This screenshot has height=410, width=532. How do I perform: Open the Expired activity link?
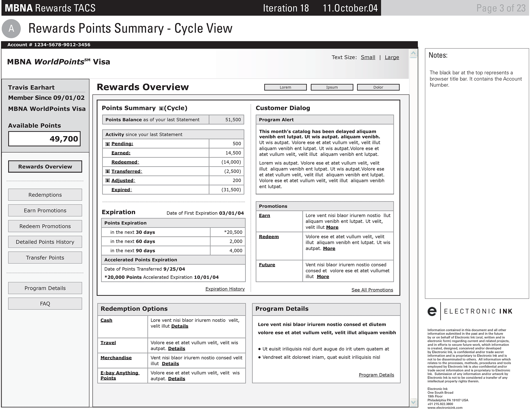coord(121,190)
